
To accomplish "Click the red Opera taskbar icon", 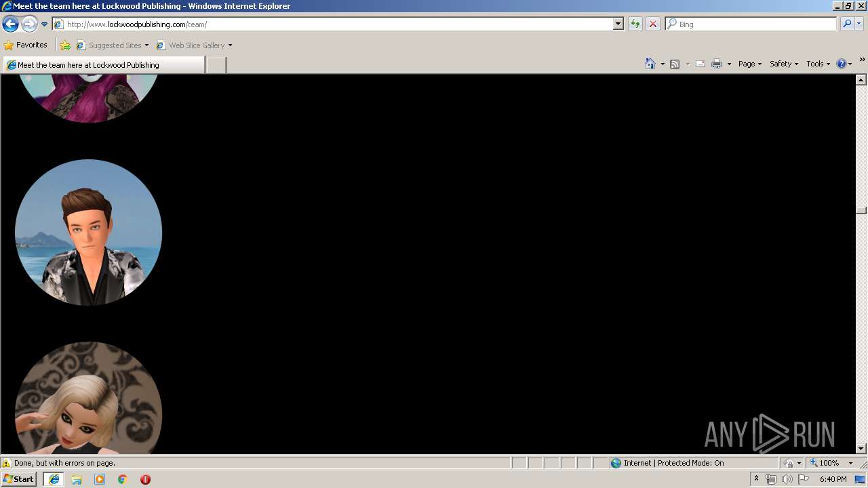I will (x=145, y=479).
